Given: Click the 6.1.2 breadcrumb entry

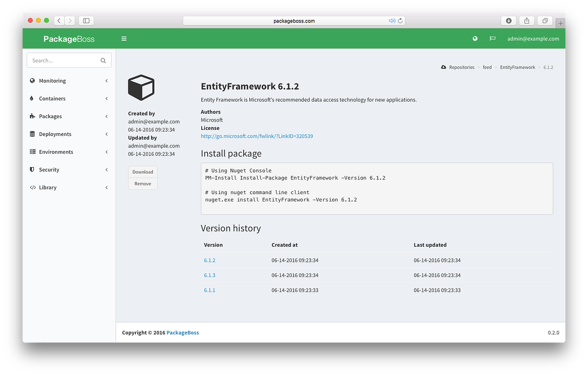Looking at the screenshot, I should [x=548, y=67].
